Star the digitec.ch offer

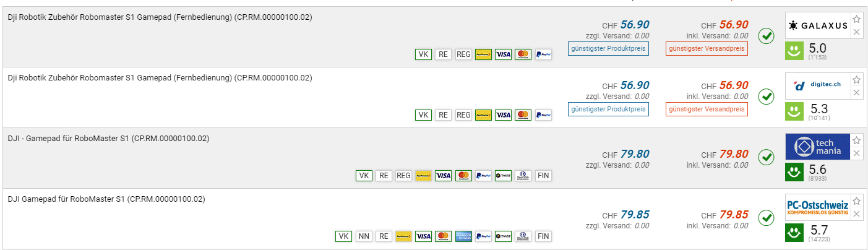click(856, 80)
